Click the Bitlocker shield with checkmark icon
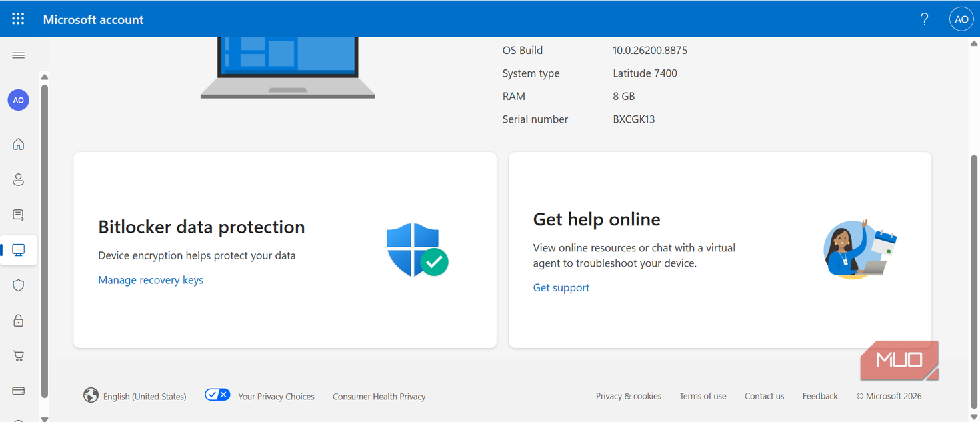 (x=417, y=250)
